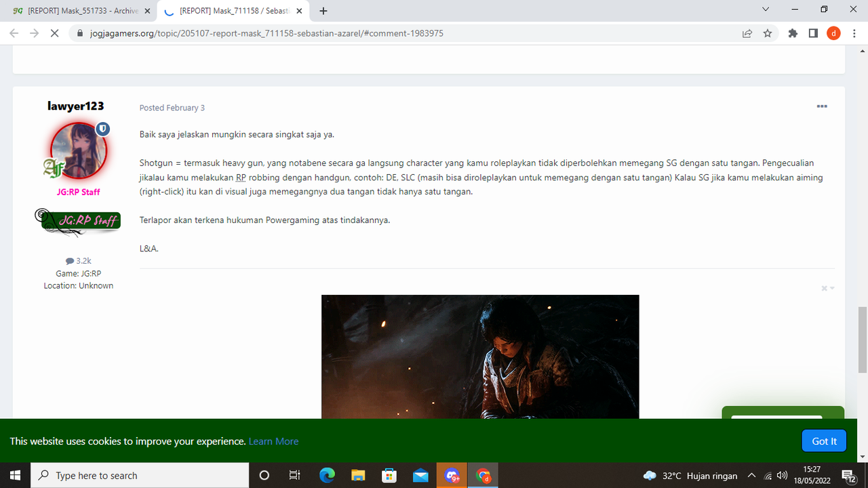Go forward to the next page
Image resolution: width=868 pixels, height=488 pixels.
click(34, 33)
